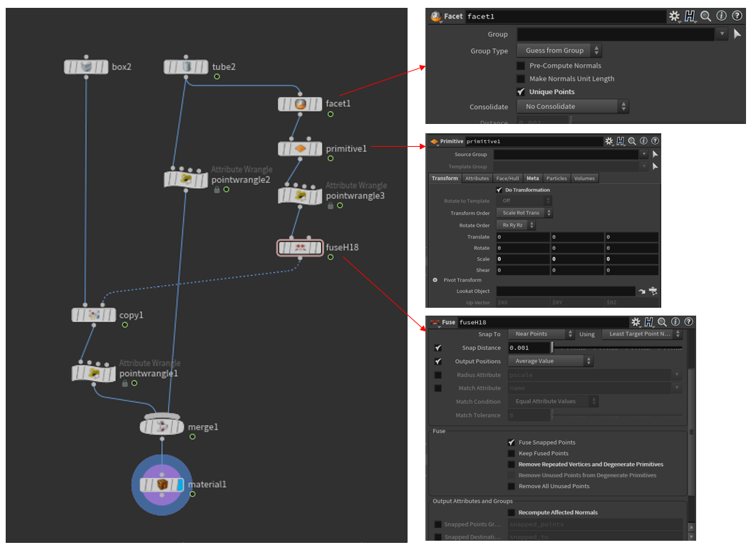This screenshot has width=756, height=550.
Task: Expand the Pivot Transform section
Action: click(x=435, y=280)
